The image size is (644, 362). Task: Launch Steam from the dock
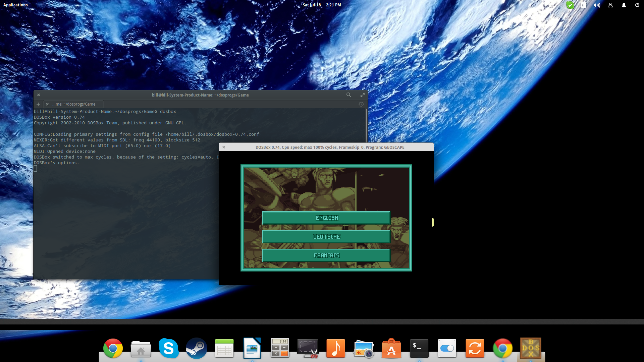[x=197, y=349]
